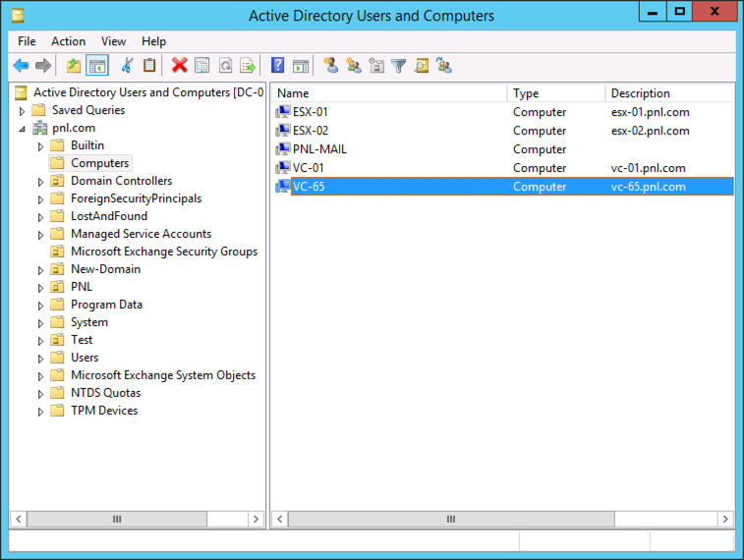Select the TPM Devices container
The width and height of the screenshot is (744, 560).
104,411
